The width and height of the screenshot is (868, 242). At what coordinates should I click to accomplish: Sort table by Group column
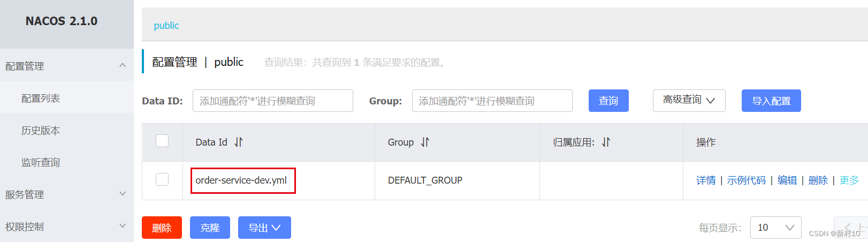click(425, 142)
